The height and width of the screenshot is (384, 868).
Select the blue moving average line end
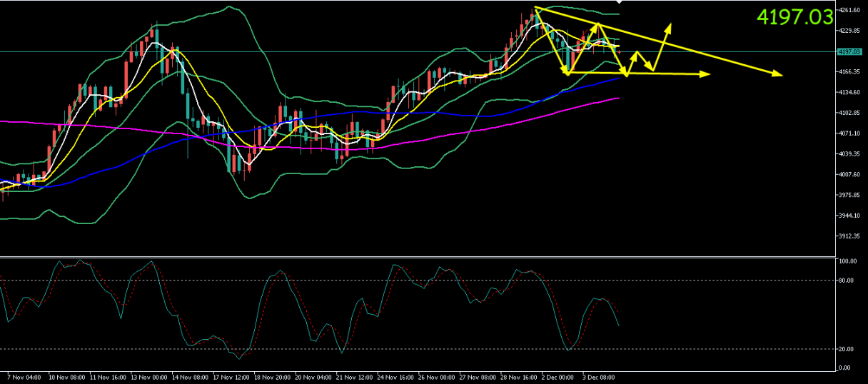(x=617, y=79)
